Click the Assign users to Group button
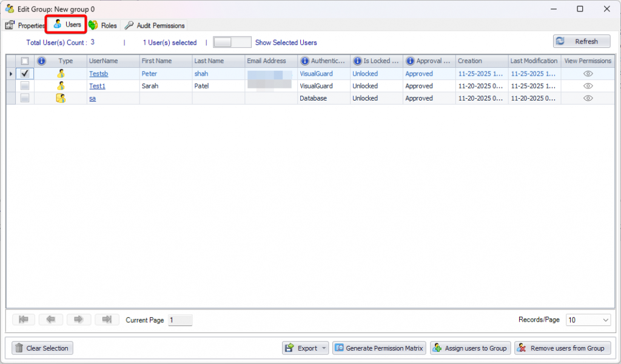The width and height of the screenshot is (621, 364). [x=470, y=348]
